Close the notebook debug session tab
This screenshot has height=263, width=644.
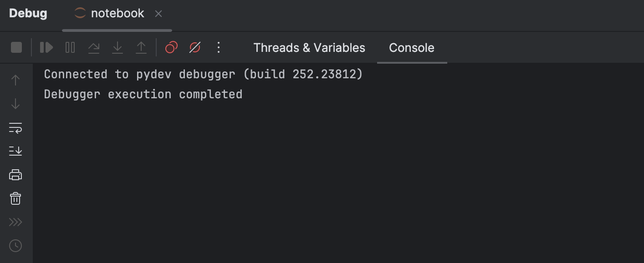tap(158, 14)
